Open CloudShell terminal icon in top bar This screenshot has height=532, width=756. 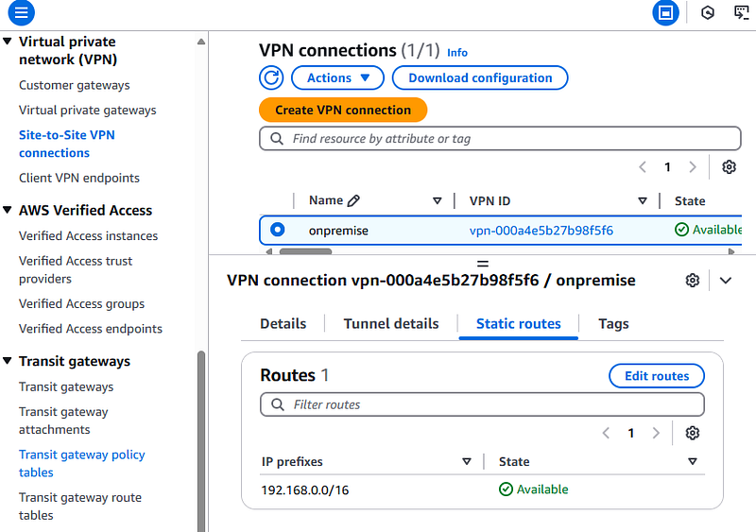click(x=741, y=12)
